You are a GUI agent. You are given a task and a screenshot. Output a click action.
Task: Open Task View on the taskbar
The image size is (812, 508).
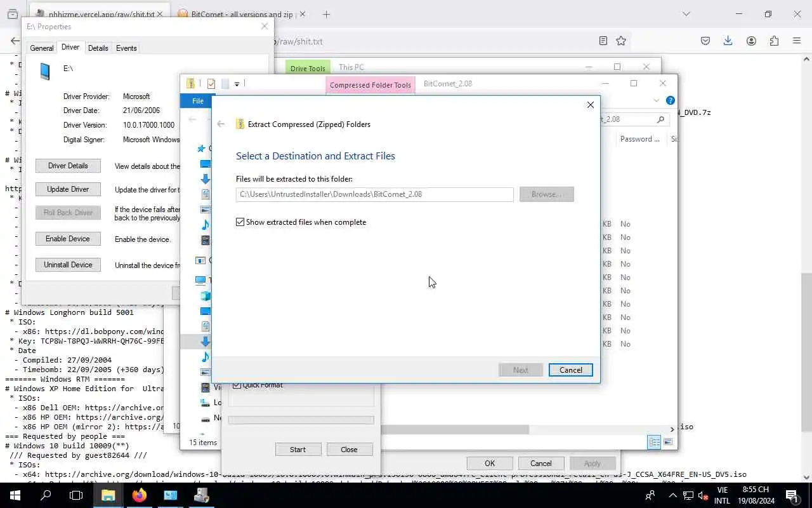(76, 495)
